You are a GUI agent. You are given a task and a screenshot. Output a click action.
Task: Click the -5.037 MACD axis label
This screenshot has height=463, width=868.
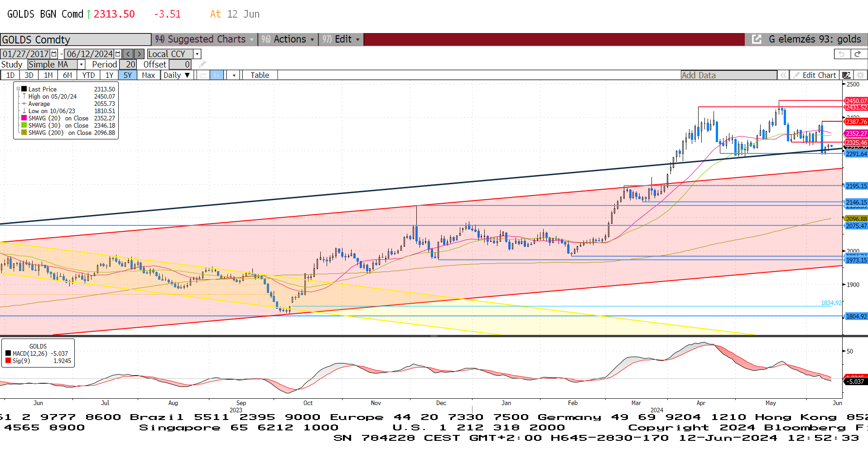[856, 382]
